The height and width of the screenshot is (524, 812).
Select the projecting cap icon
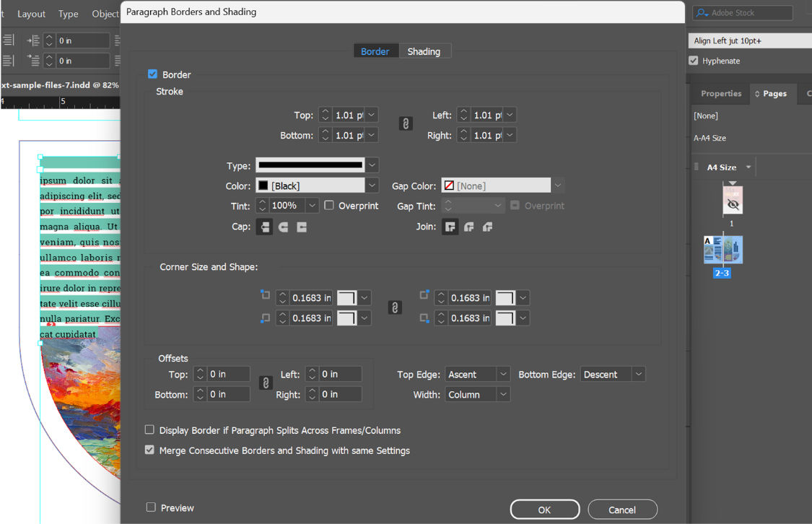302,227
